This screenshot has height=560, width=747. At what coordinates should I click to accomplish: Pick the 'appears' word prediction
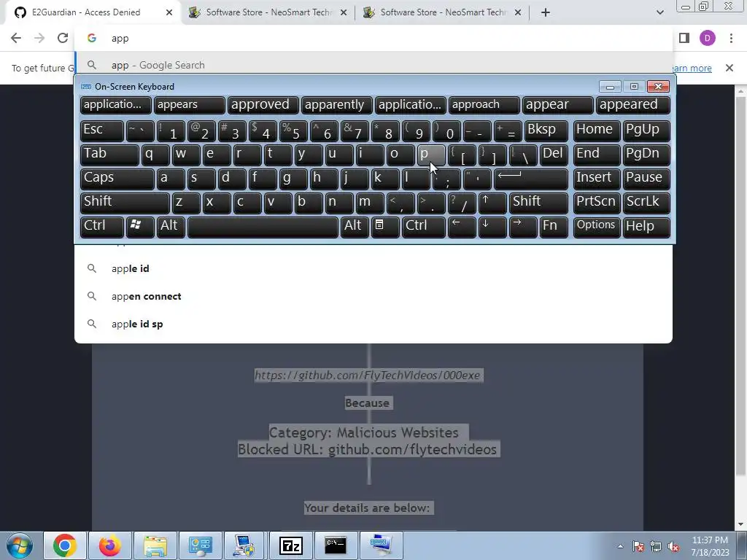pyautogui.click(x=189, y=105)
